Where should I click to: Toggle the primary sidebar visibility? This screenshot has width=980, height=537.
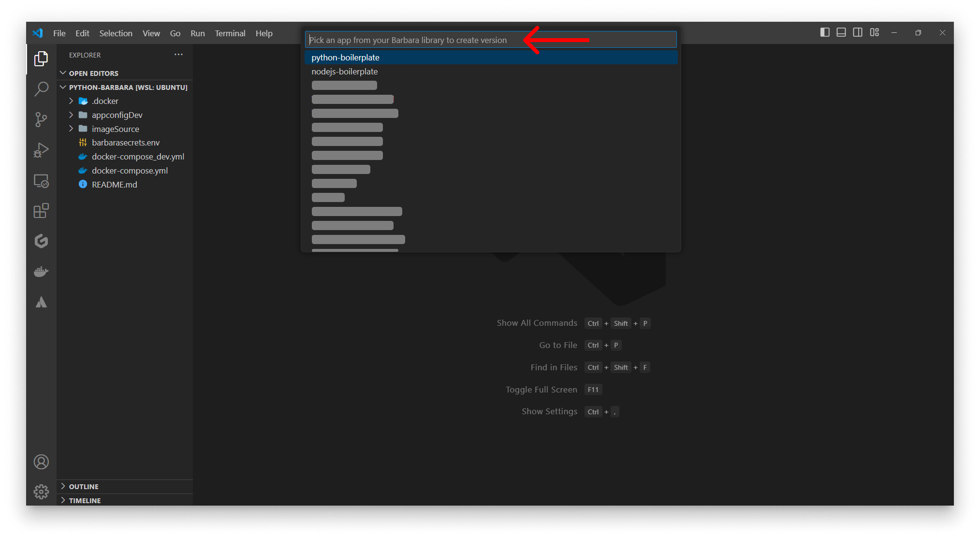tap(825, 32)
